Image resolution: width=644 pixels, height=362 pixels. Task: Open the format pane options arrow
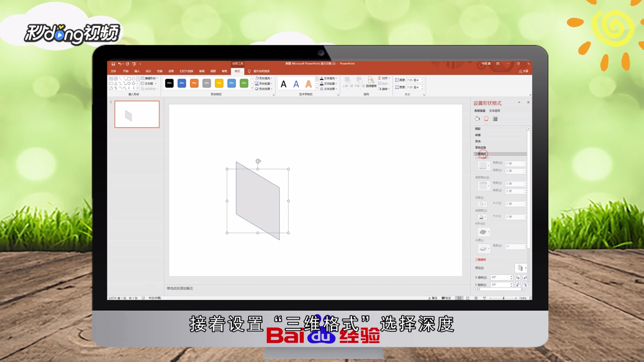tap(519, 103)
